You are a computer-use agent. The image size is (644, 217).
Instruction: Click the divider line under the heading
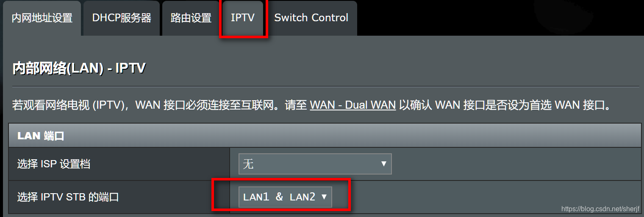coord(325,87)
